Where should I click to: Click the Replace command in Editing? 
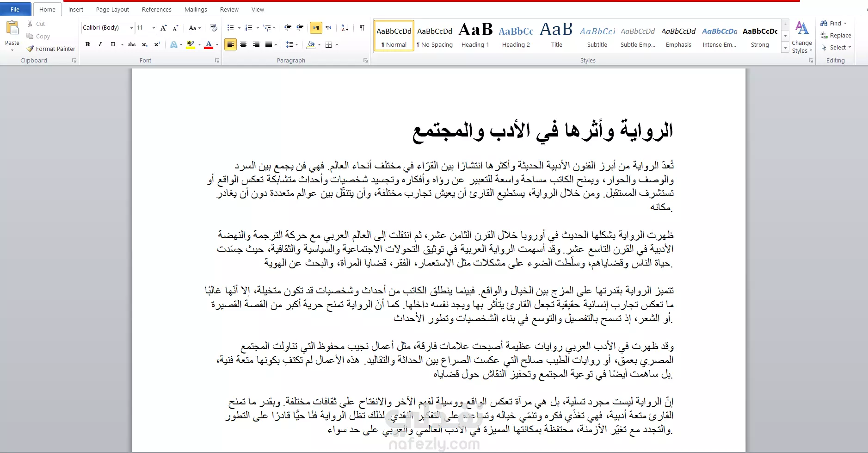836,36
